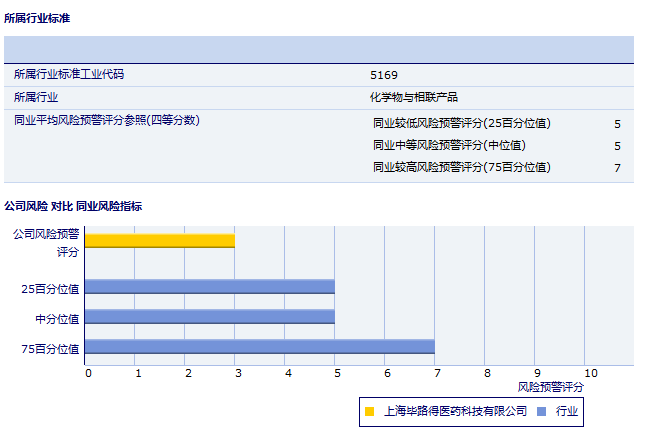This screenshot has height=434, width=669.
Task: Click 同业平均风险预警评分参照(四等分数) row label
Action: 107,120
